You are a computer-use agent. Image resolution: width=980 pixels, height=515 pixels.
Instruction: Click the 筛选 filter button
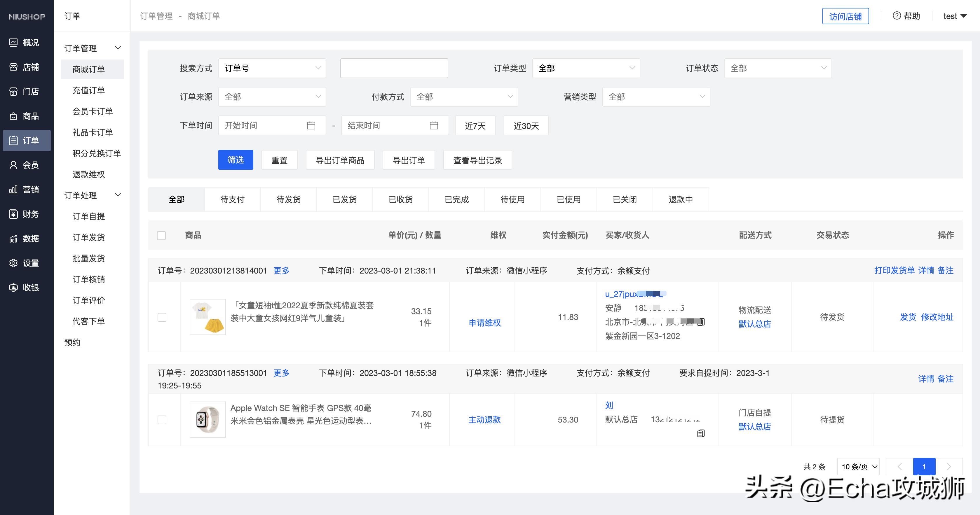click(236, 160)
